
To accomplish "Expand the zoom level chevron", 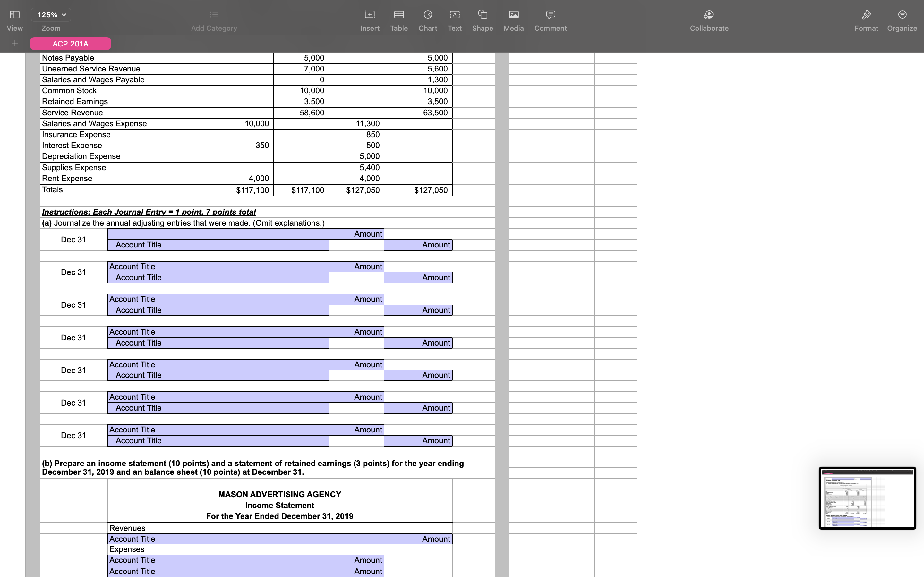I will [64, 14].
